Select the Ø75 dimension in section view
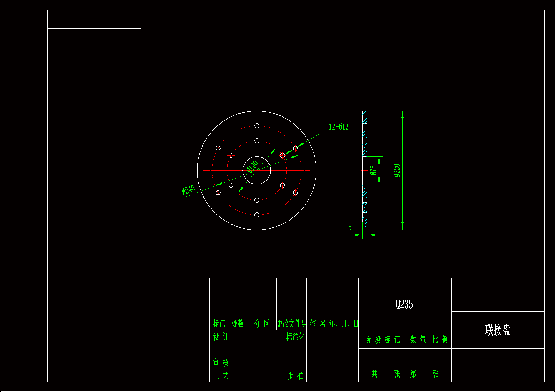 [x=373, y=170]
